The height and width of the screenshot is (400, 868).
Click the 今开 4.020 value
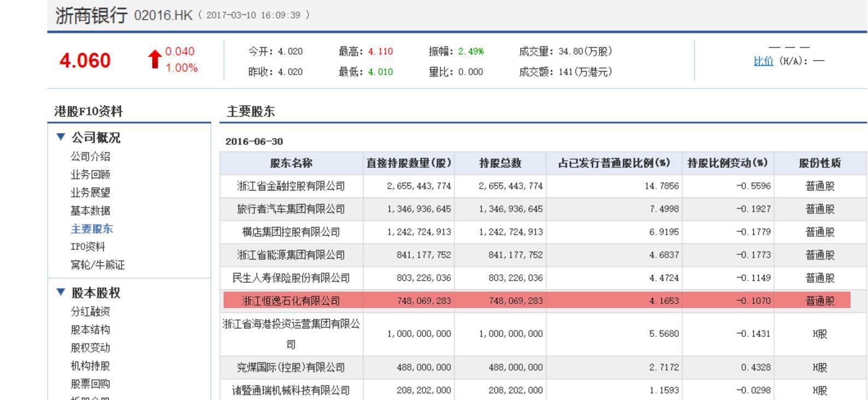coord(290,51)
